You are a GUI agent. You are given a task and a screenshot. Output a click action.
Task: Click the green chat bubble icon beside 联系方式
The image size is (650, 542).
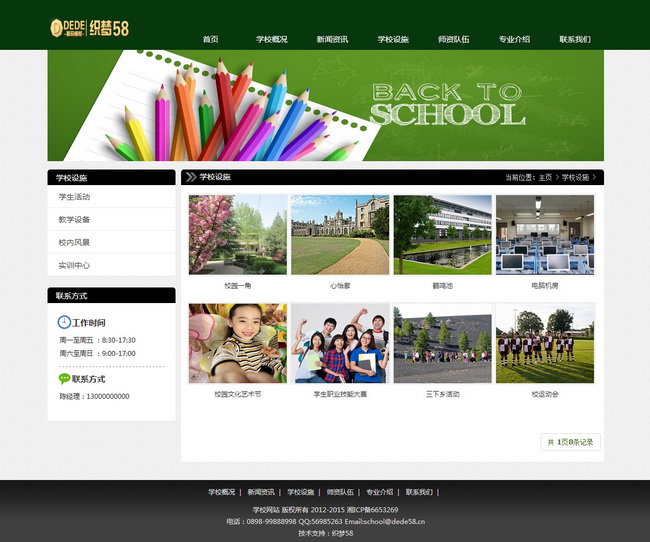64,379
